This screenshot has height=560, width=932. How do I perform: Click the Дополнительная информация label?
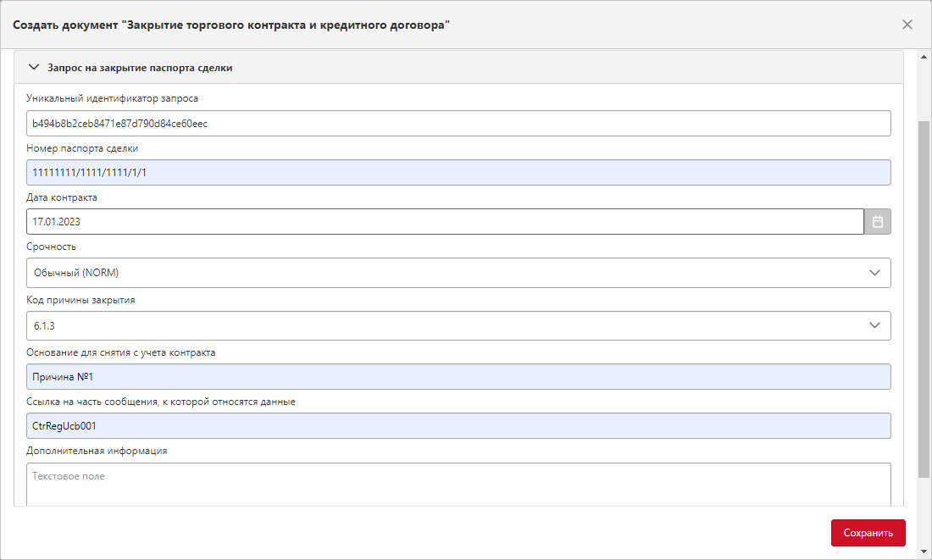[x=97, y=452]
